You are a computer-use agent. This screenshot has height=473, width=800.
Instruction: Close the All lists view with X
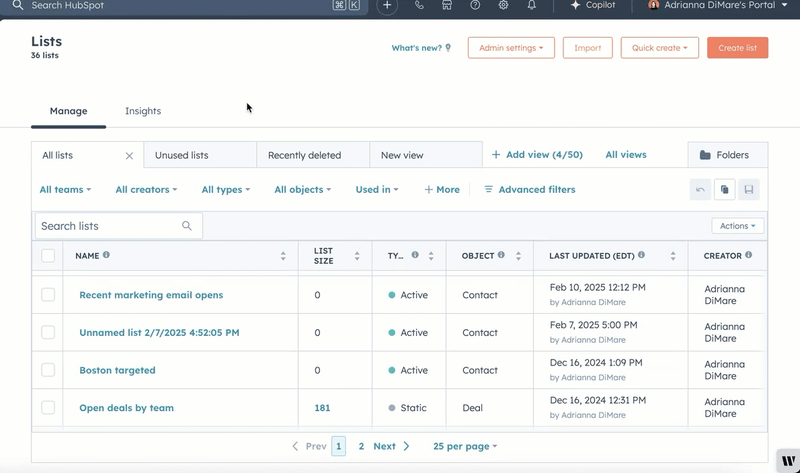pyautogui.click(x=129, y=156)
